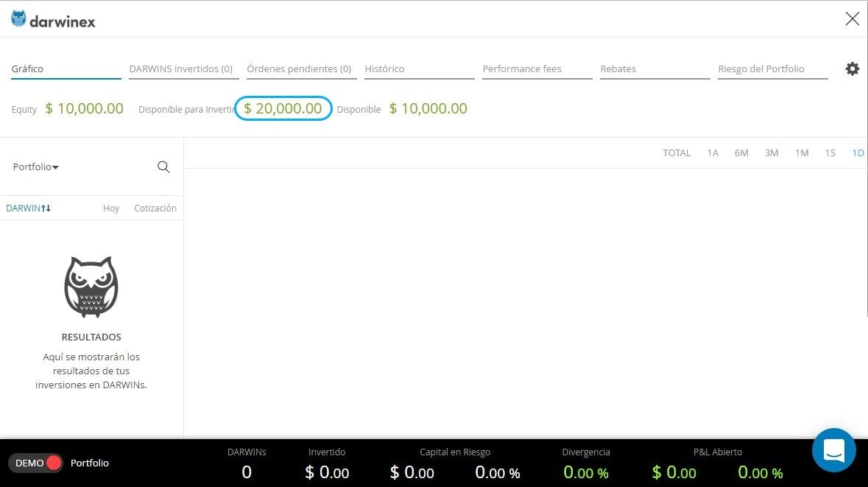Expand the Portfolio dropdown

pos(36,167)
